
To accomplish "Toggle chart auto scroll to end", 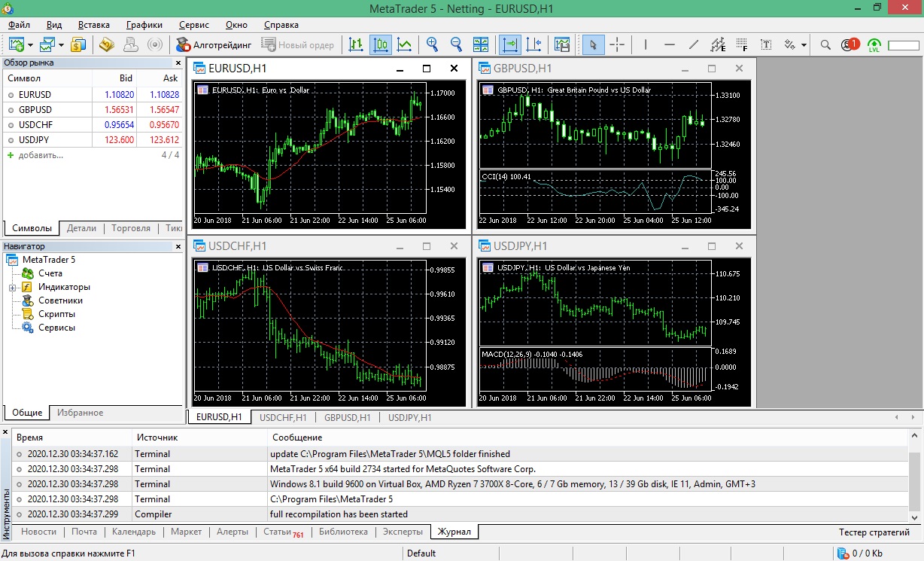I will pyautogui.click(x=510, y=44).
